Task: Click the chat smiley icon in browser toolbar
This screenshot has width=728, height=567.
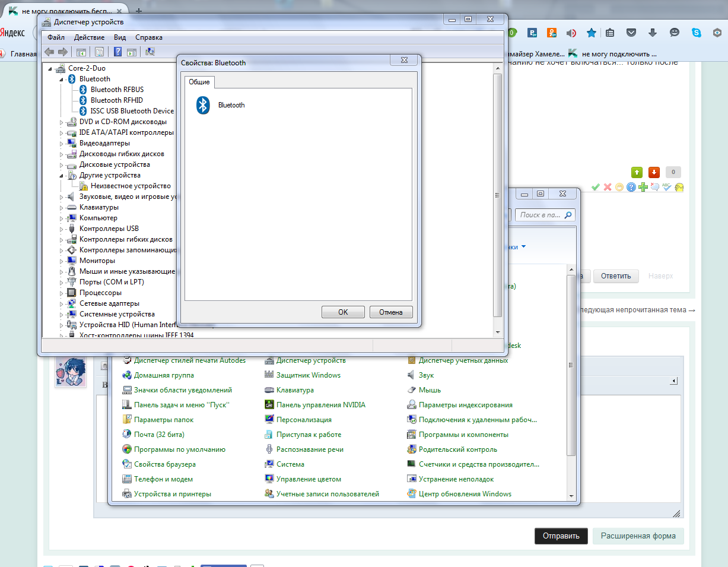Action: 675,33
